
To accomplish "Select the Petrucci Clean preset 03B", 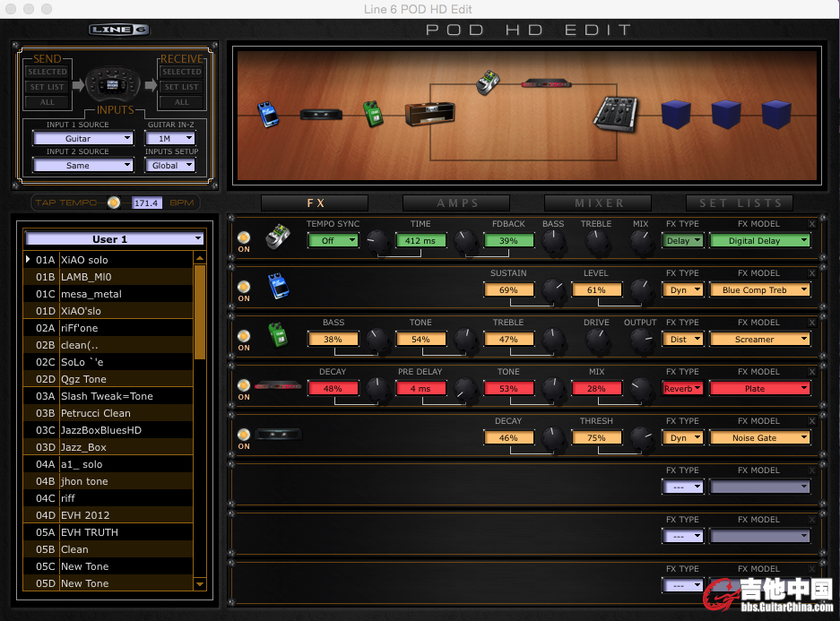I will 96,413.
